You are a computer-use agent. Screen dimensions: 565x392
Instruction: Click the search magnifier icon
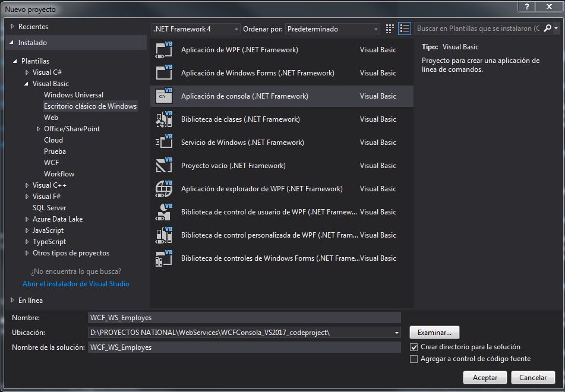click(547, 28)
